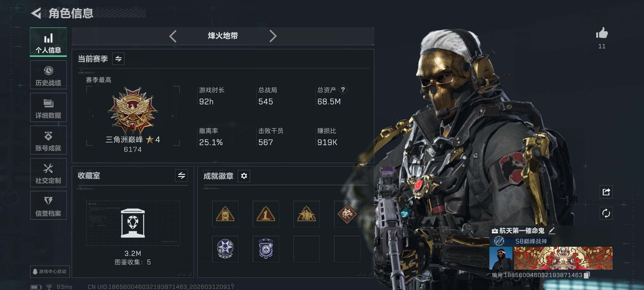Open the 详细数据 tab
The height and width of the screenshot is (290, 644).
coord(48,107)
